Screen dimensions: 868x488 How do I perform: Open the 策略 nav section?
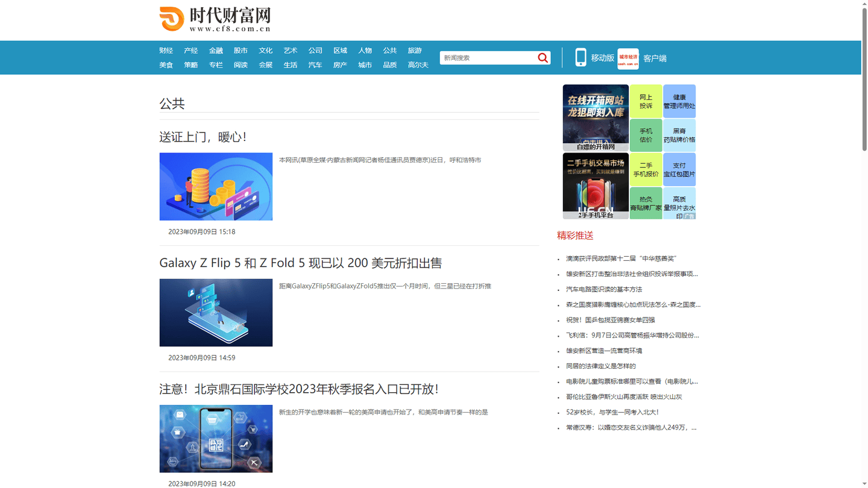(191, 65)
